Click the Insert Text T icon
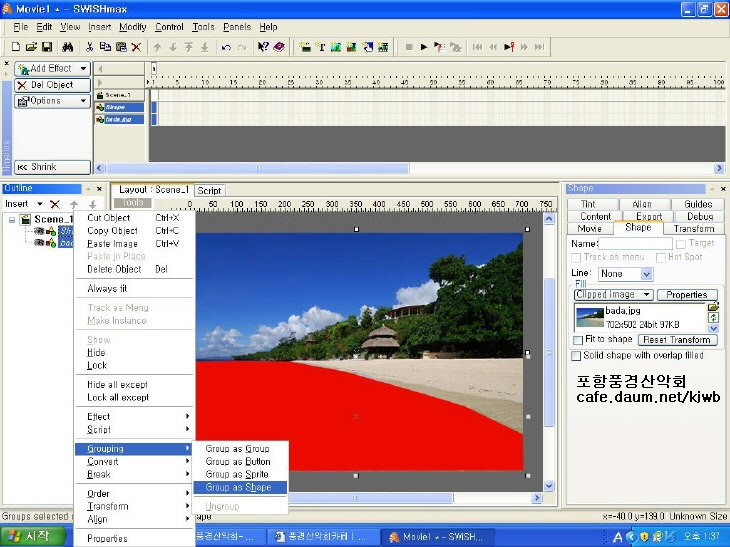Screen dimensions: 730x547 [x=321, y=47]
